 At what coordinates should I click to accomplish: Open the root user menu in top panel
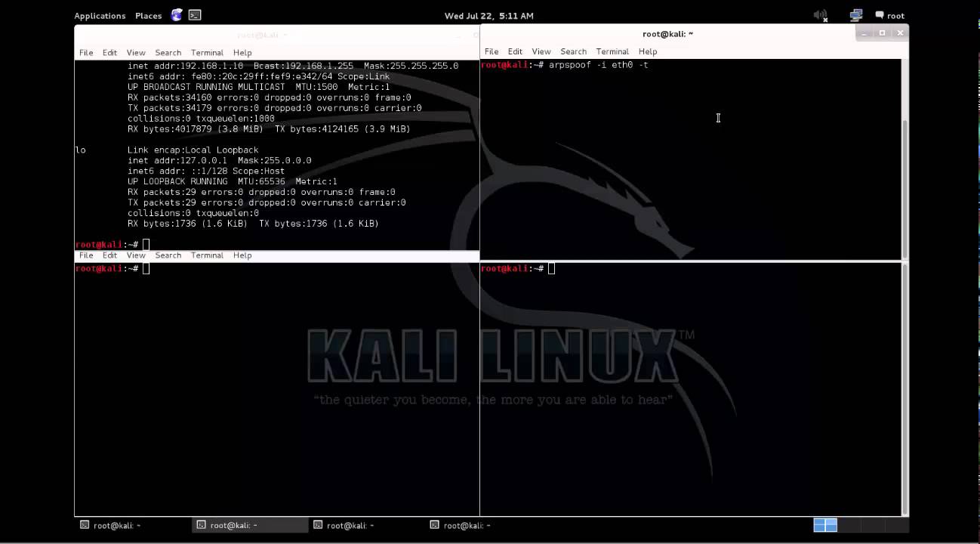tap(889, 15)
